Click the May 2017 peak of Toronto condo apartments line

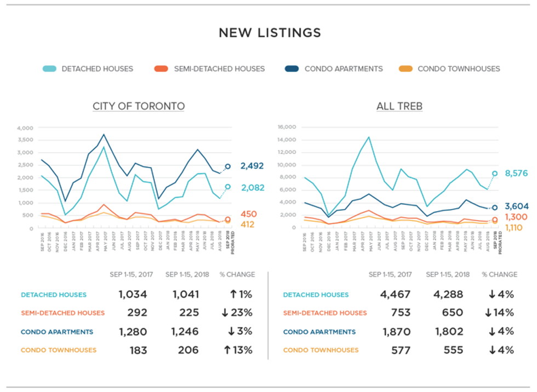[104, 134]
